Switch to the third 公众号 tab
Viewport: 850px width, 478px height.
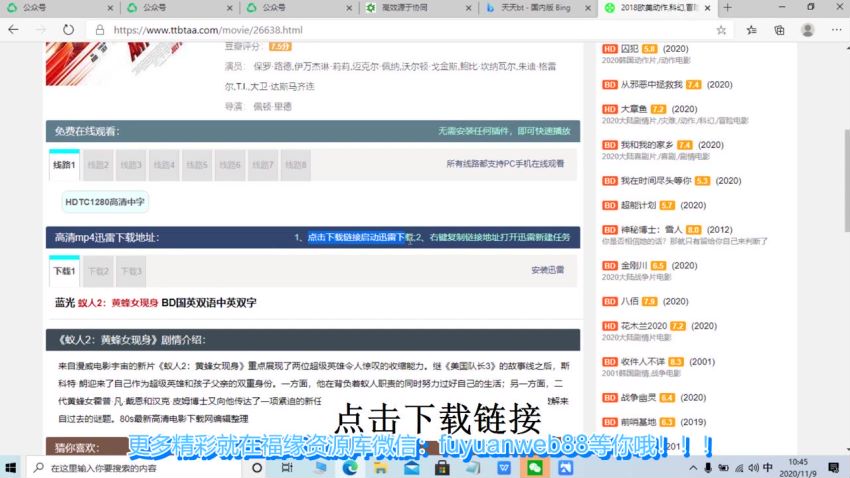click(298, 8)
